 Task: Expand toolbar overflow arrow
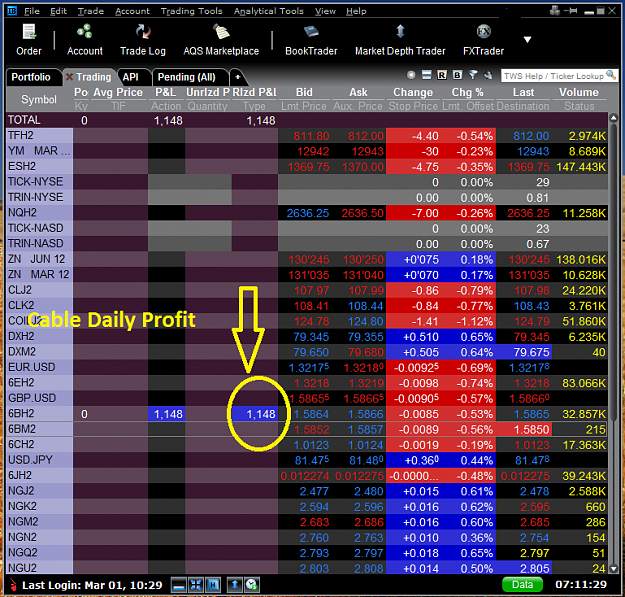click(x=527, y=39)
